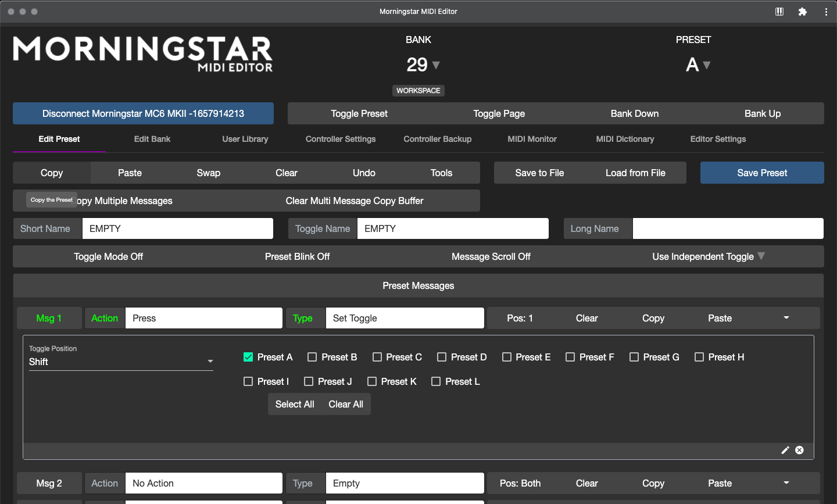This screenshot has width=837, height=504.
Task: Open the browser extensions puzzle icon
Action: click(803, 12)
